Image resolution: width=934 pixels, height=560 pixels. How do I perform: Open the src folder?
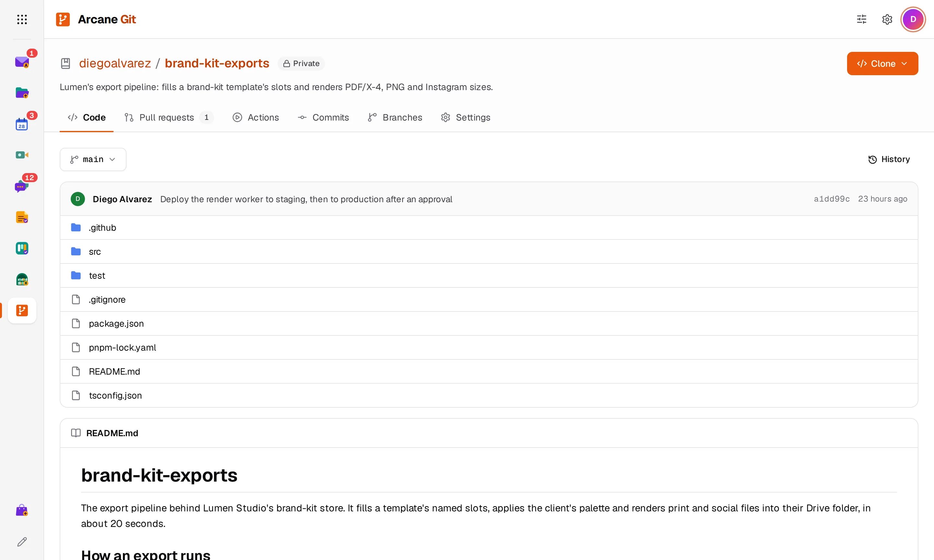[x=489, y=252]
